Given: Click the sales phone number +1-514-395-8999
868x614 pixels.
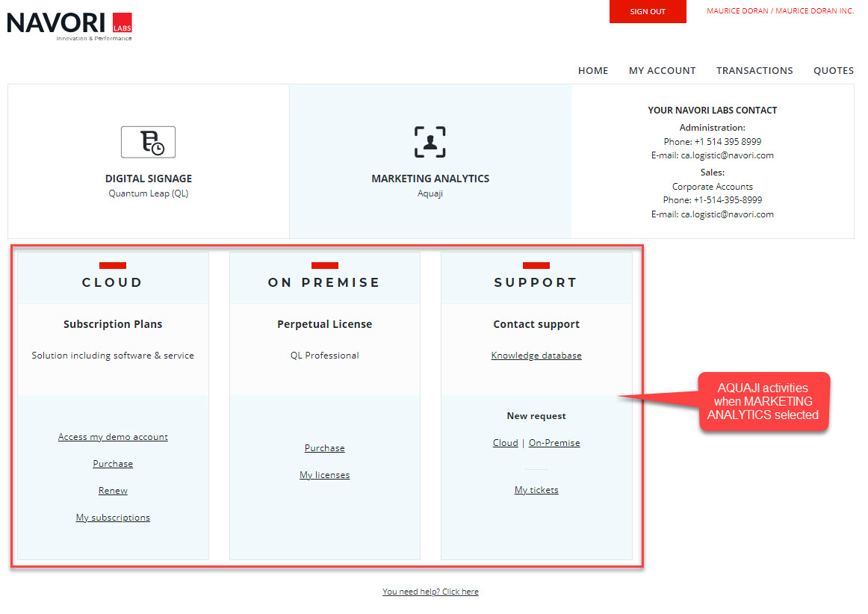Looking at the screenshot, I should (x=728, y=200).
